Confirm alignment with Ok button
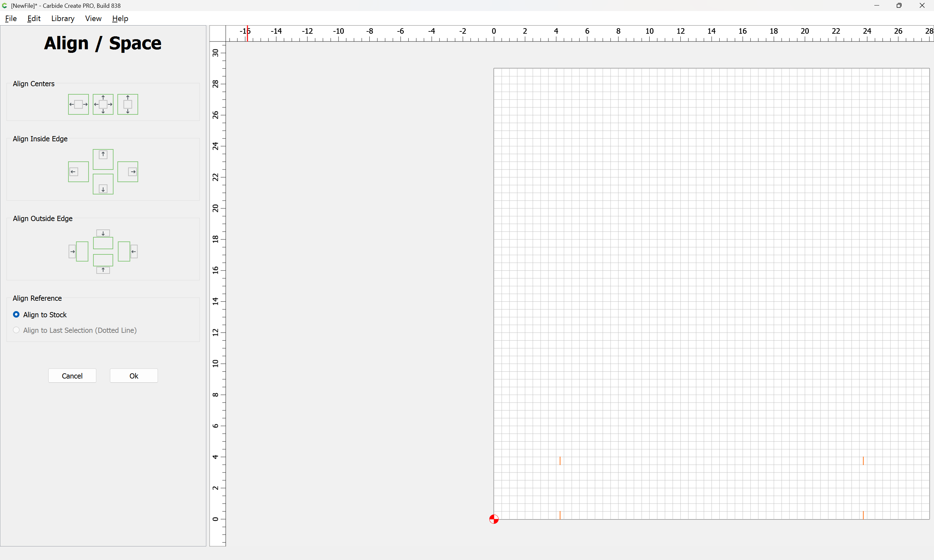This screenshot has width=934, height=560. (134, 376)
